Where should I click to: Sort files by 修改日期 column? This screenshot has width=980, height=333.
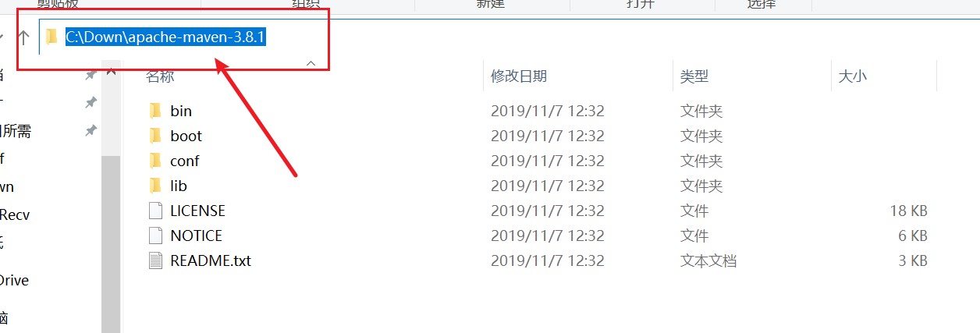[x=519, y=76]
